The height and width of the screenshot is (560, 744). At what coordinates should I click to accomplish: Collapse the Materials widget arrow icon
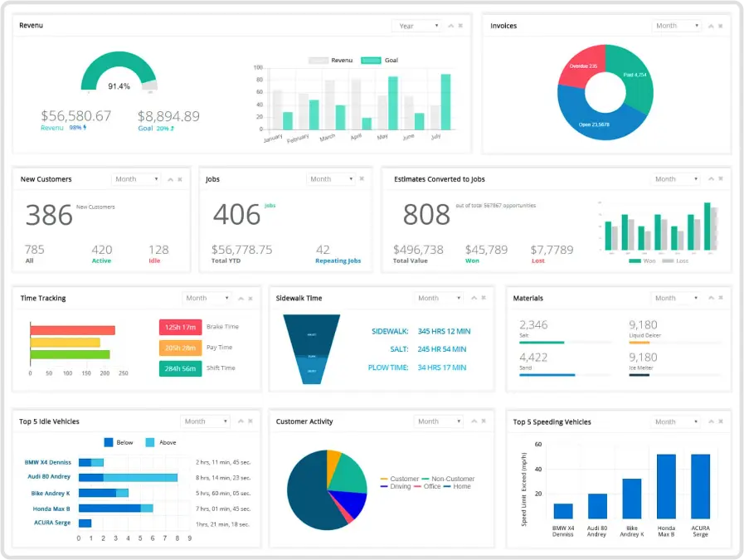click(x=710, y=299)
